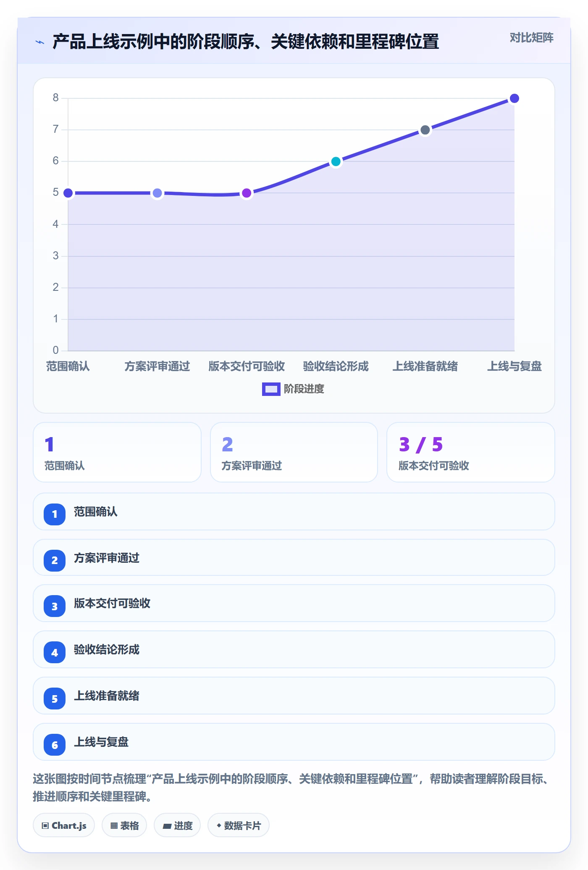Click the 验收结论形成 x-axis label

point(336,366)
